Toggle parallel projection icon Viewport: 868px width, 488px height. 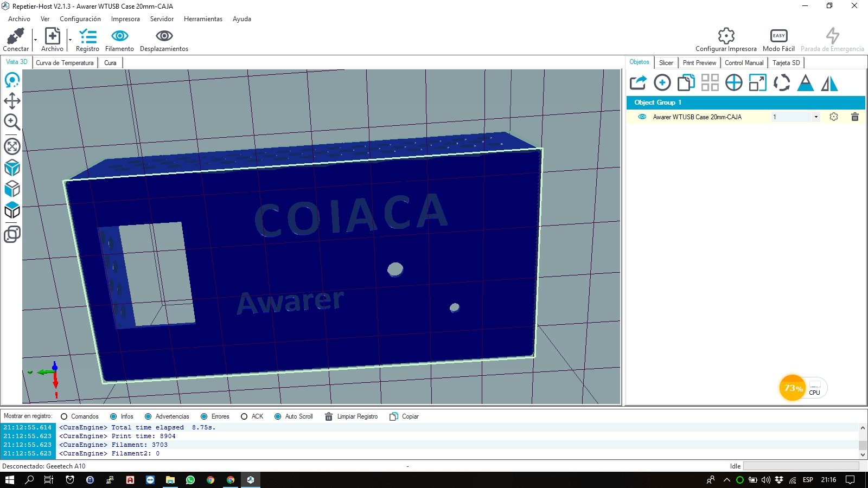pos(12,234)
